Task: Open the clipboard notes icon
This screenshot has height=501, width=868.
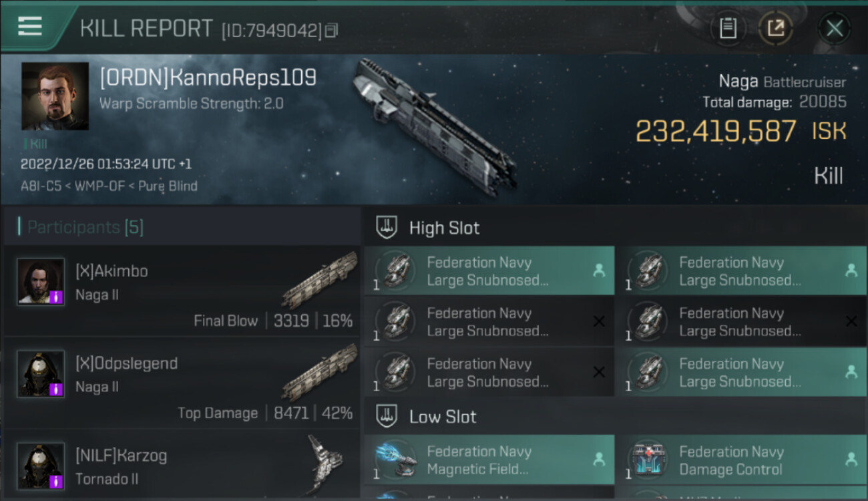Action: [728, 28]
